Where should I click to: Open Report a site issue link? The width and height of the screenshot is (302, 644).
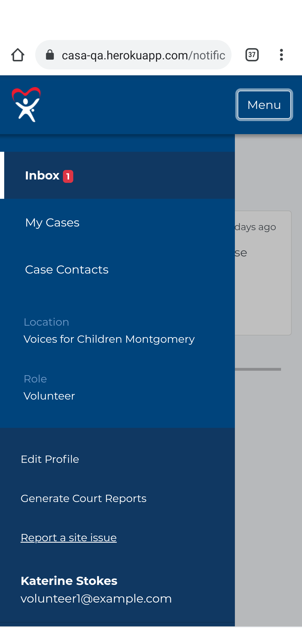point(69,538)
